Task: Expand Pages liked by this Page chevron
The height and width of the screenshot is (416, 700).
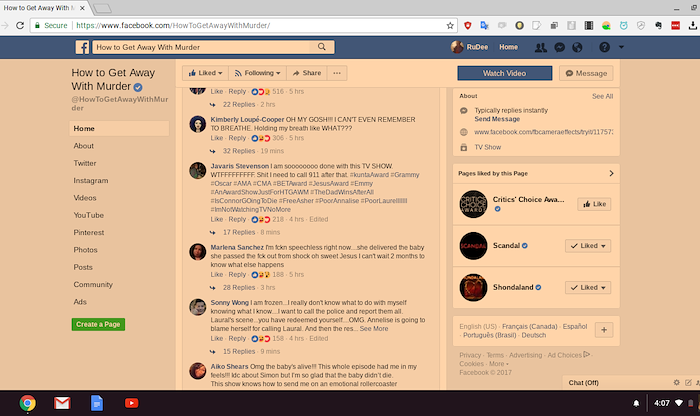Action: [611, 173]
